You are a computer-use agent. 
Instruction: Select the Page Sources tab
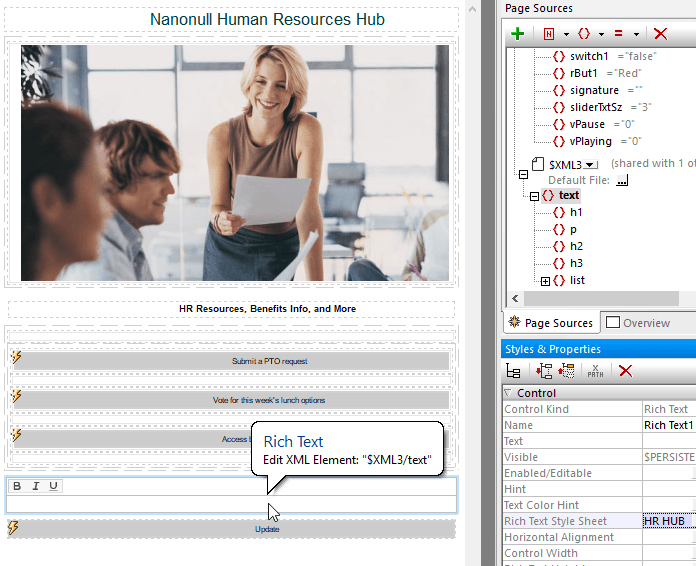550,323
